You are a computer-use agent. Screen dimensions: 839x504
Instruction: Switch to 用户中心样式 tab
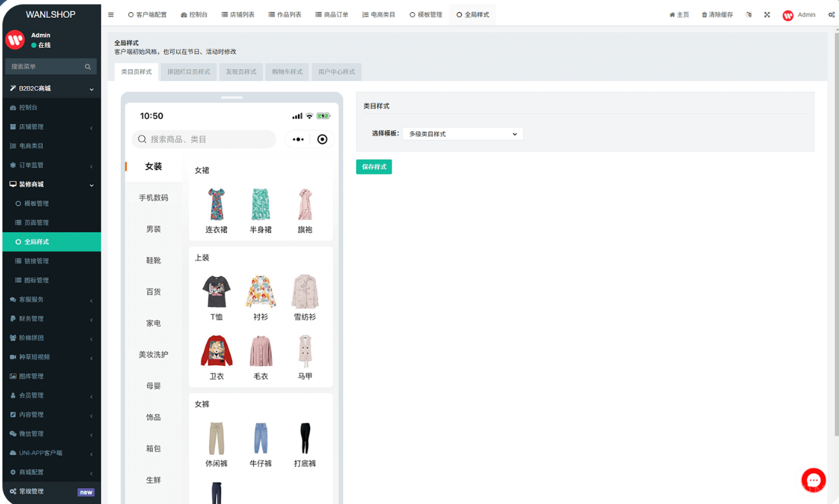(x=336, y=72)
